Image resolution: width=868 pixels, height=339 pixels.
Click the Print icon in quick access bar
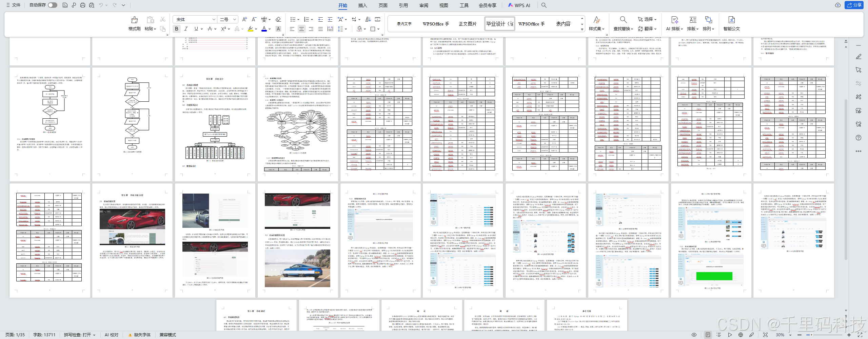click(x=83, y=5)
